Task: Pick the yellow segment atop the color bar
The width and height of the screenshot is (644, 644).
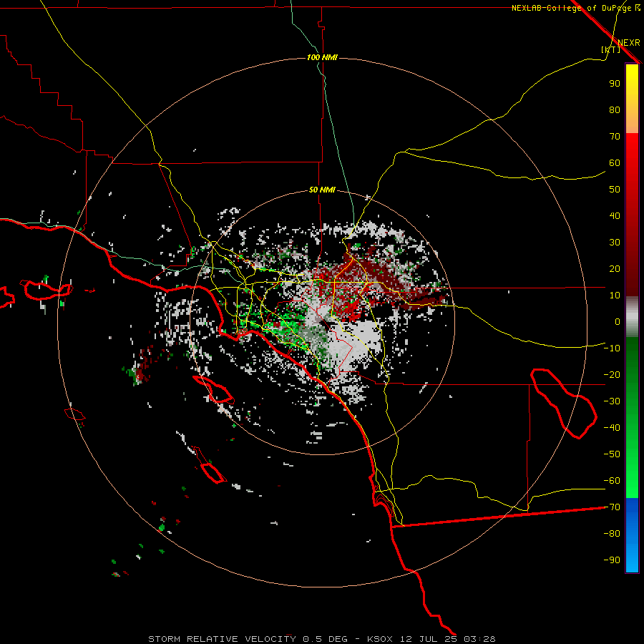Action: pyautogui.click(x=632, y=78)
